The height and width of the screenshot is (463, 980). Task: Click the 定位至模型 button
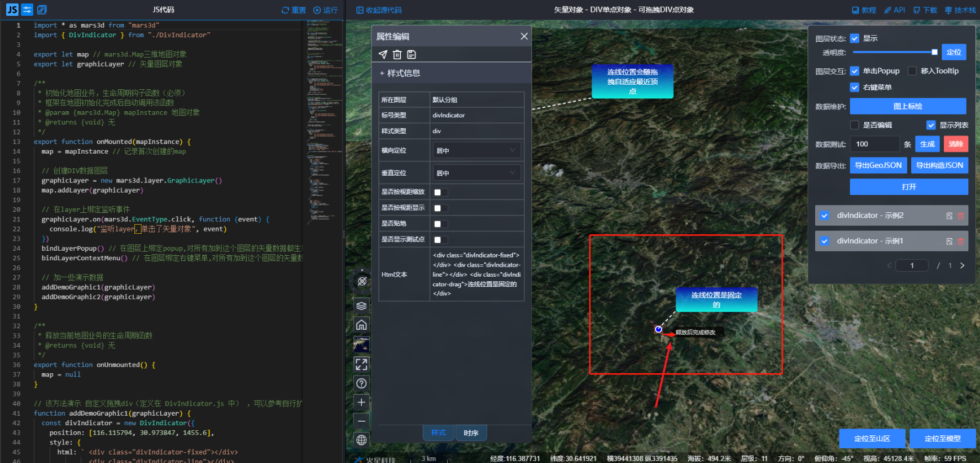coord(943,438)
